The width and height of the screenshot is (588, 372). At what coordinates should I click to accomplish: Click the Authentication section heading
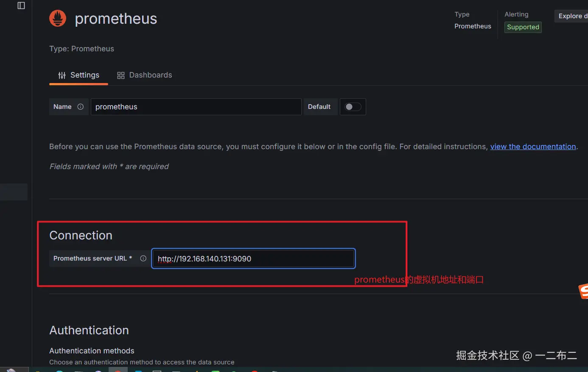[x=89, y=330]
